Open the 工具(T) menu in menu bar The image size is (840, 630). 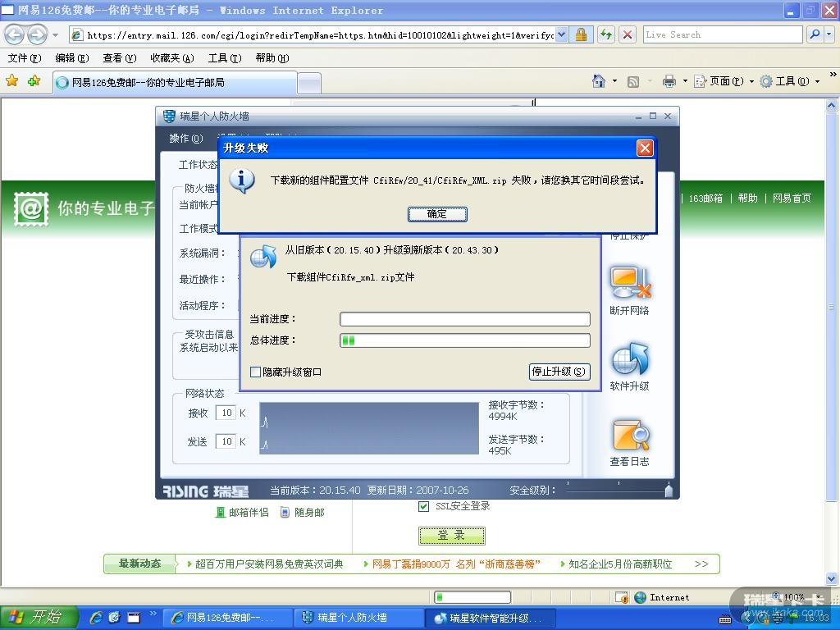225,58
